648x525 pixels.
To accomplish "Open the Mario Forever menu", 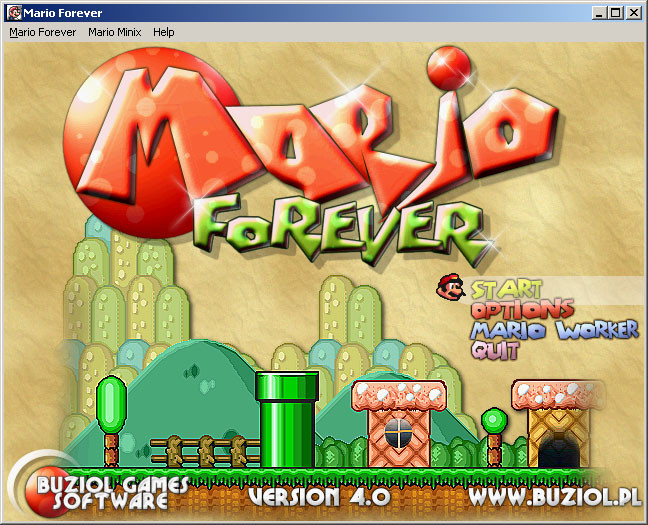I will point(43,32).
